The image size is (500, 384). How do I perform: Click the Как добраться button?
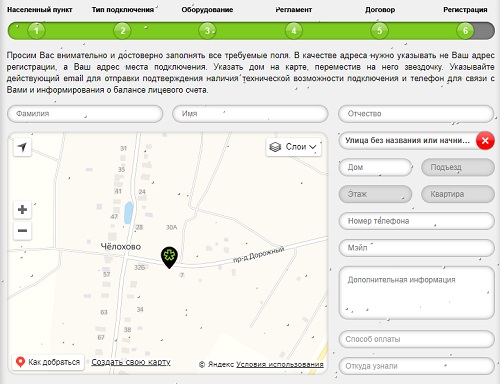tap(48, 362)
